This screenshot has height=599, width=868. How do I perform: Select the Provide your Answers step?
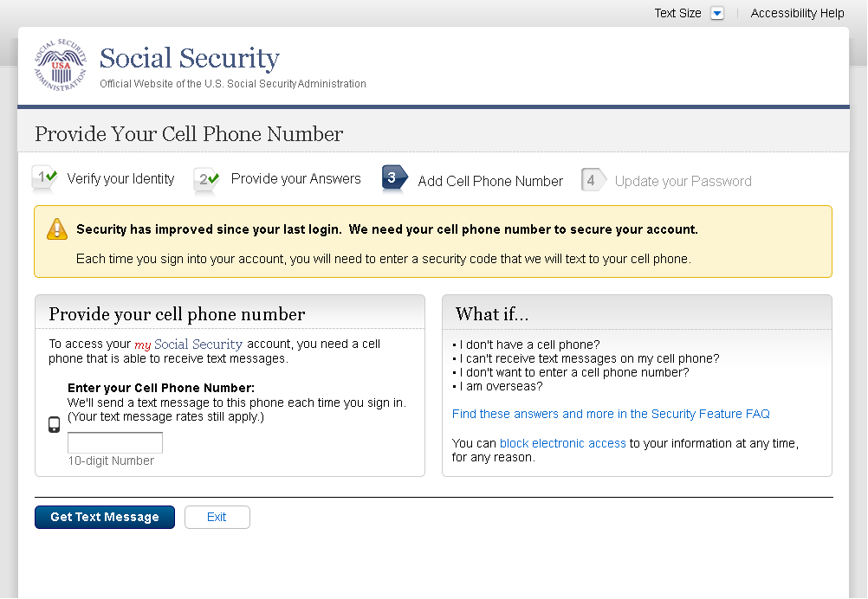295,179
